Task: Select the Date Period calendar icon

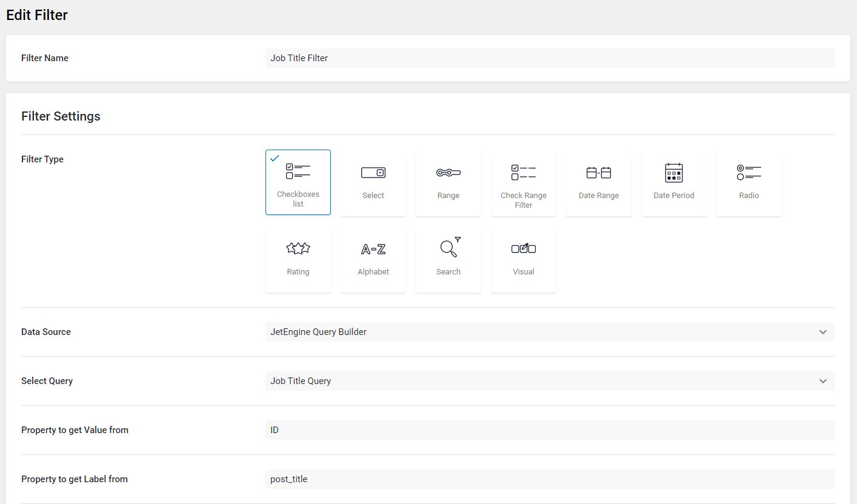Action: [x=674, y=173]
